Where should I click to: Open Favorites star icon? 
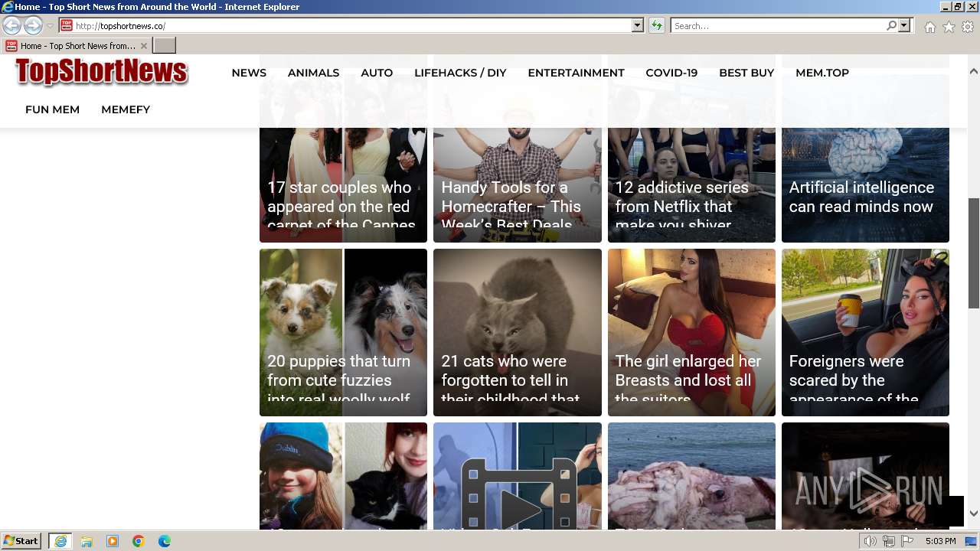[949, 27]
